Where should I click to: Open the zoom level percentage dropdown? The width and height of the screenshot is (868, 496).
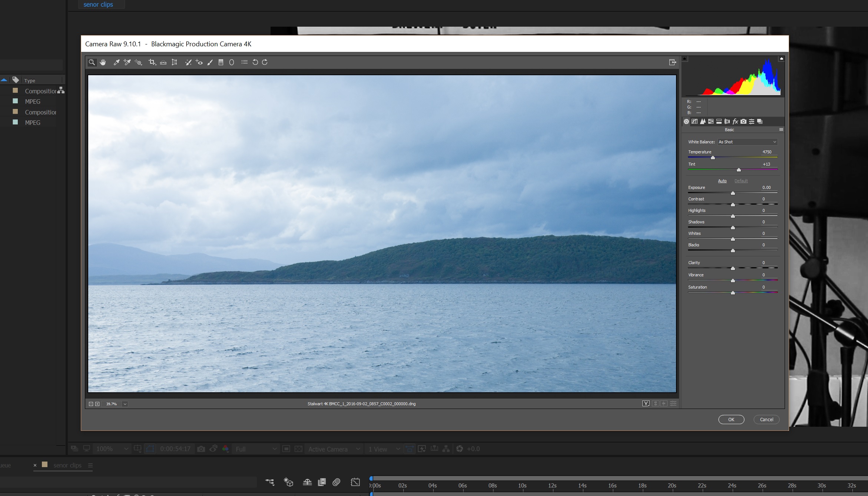(125, 404)
